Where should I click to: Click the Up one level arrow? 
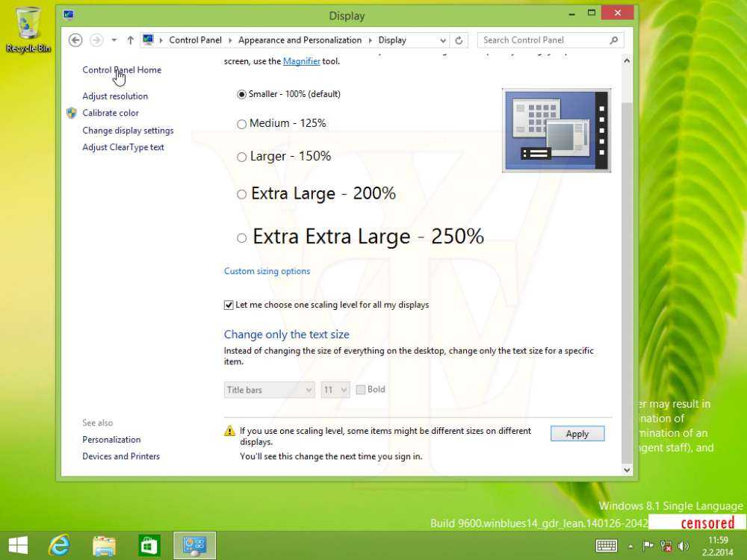click(x=130, y=40)
